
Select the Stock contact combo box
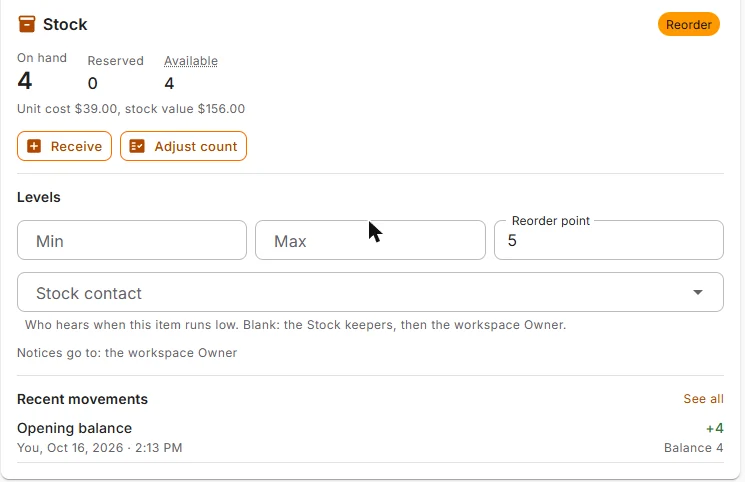tap(370, 292)
